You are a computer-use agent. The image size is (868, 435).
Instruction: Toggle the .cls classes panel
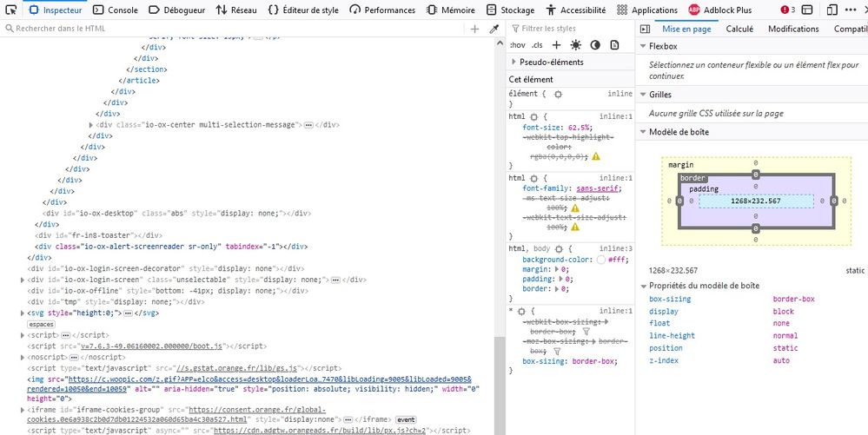click(x=537, y=45)
